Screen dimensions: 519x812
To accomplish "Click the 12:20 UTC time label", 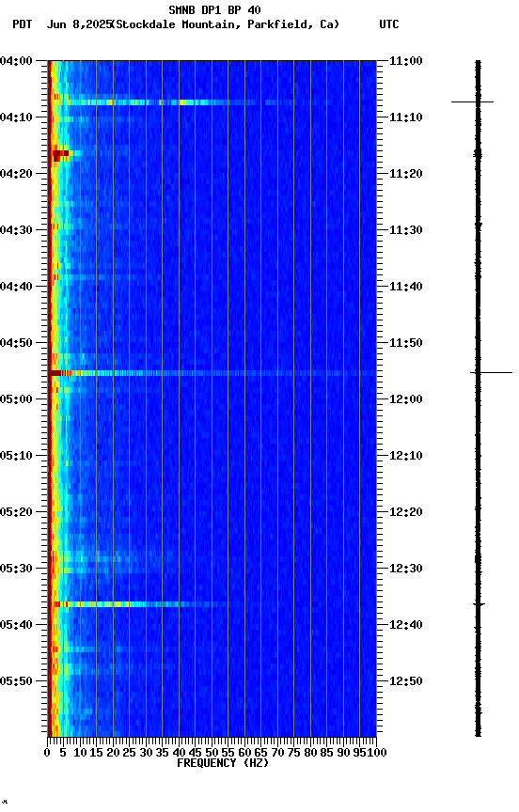I will pos(406,512).
